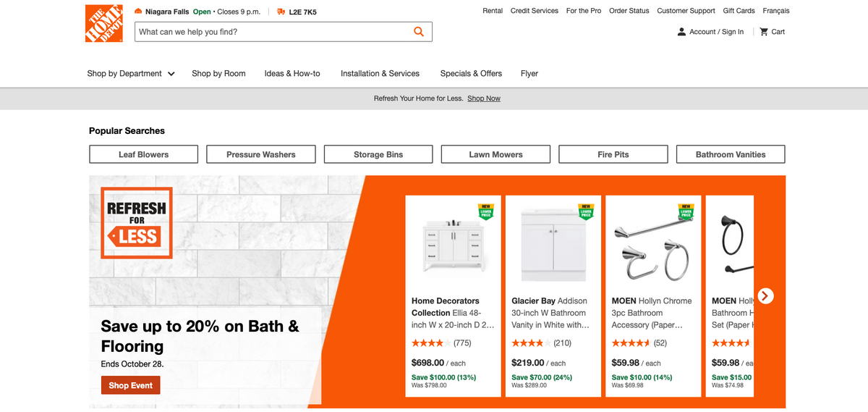Click the lower price badge on Hollyn Chrome card
868x412 pixels.
[686, 211]
